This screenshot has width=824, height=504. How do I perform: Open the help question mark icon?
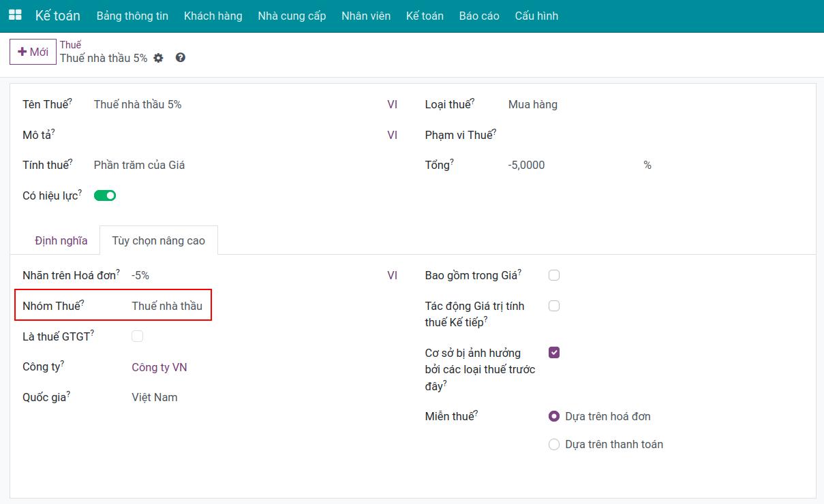tap(181, 58)
